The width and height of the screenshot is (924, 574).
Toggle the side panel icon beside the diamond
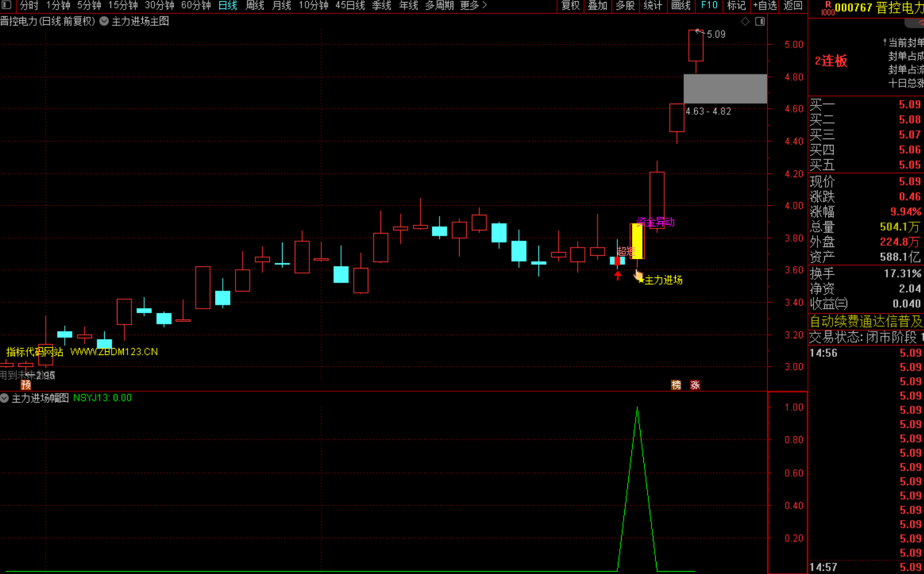(760, 22)
